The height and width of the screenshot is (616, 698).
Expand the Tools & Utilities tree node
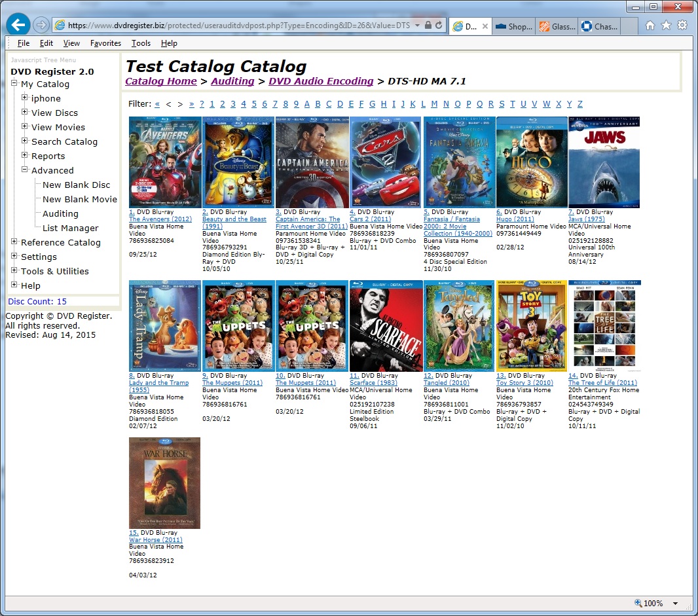pos(14,270)
